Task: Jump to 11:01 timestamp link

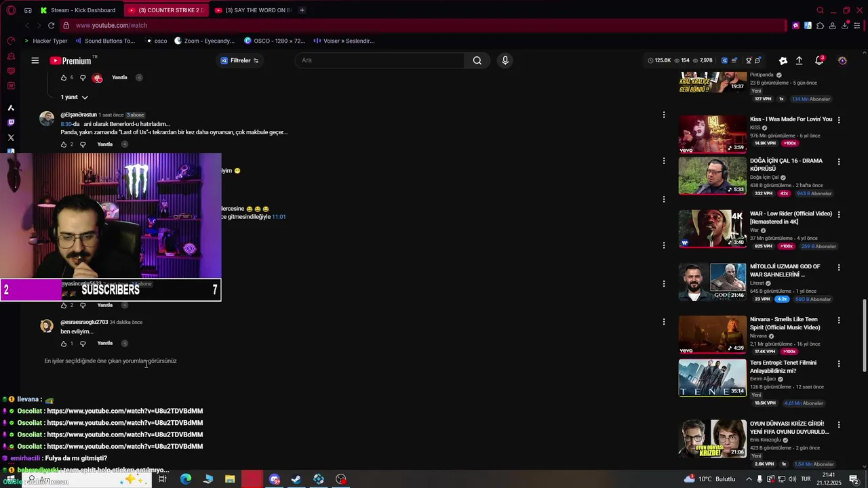Action: [x=279, y=217]
